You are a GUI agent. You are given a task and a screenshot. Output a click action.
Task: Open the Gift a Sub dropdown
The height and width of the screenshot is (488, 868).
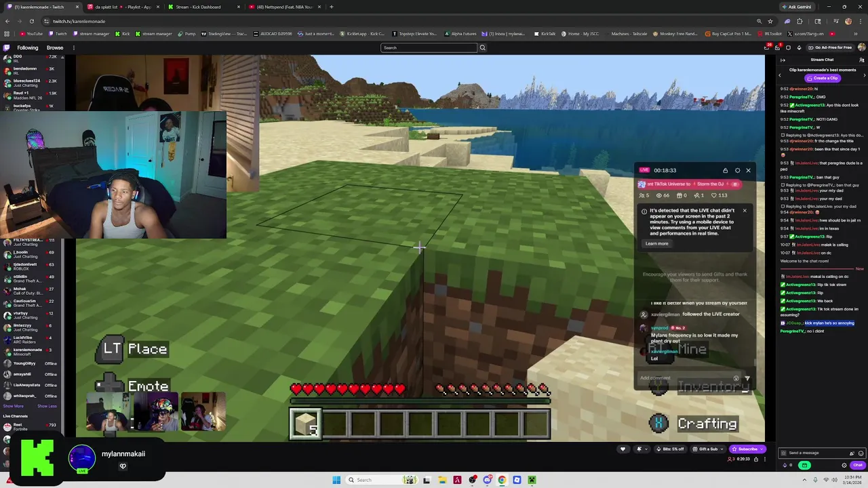pyautogui.click(x=707, y=449)
